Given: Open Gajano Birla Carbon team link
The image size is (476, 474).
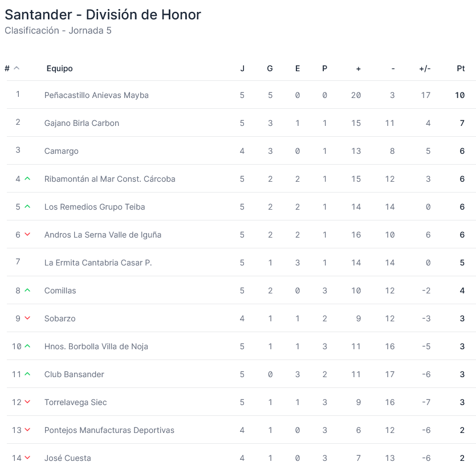Looking at the screenshot, I should tap(82, 123).
